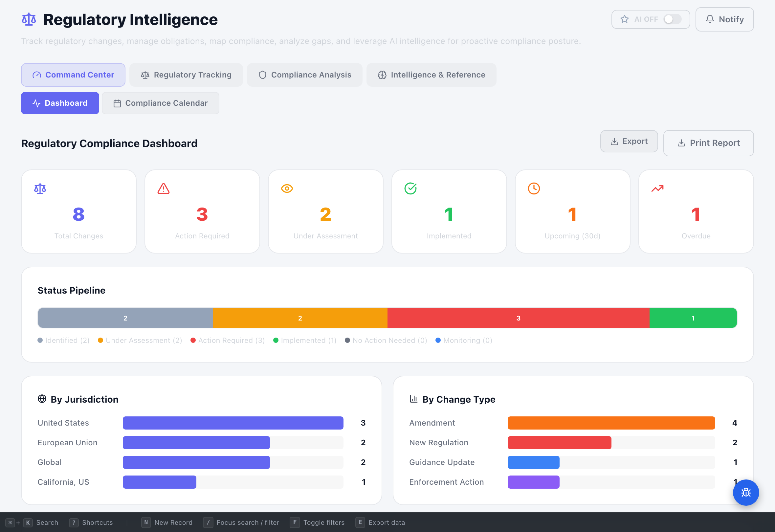Click the clock icon on Upcoming card

tap(534, 188)
